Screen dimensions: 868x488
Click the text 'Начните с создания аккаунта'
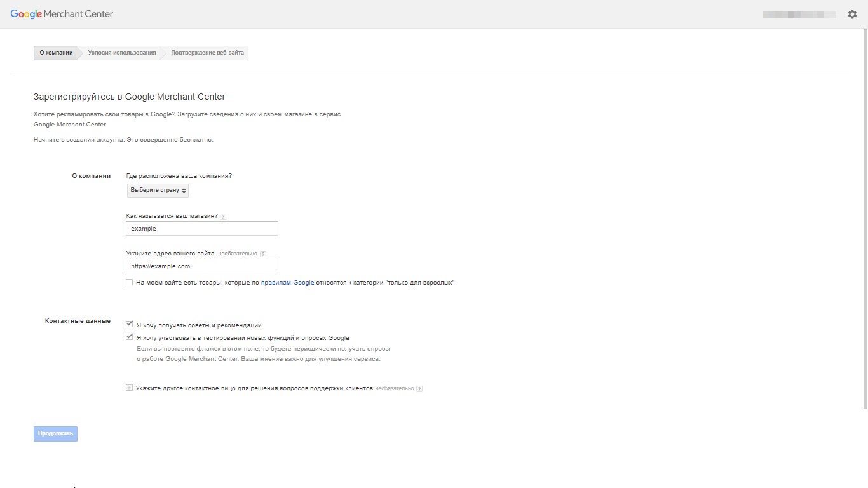coord(78,140)
